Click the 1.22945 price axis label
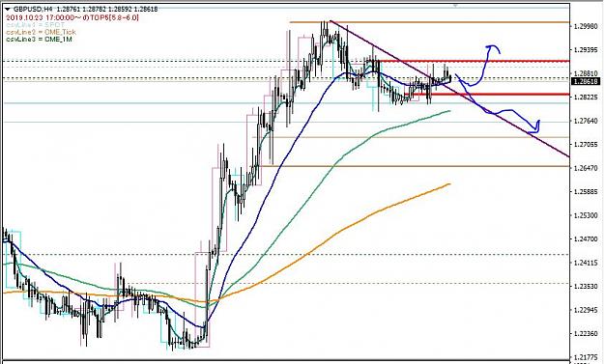 click(586, 310)
